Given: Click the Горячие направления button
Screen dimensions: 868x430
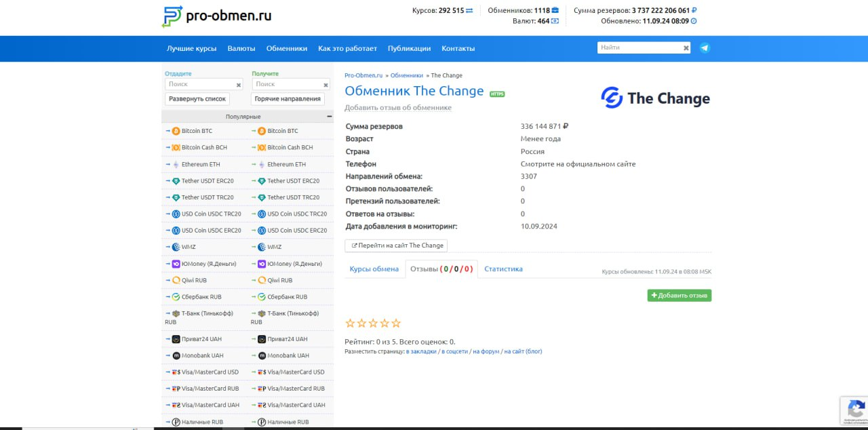Looking at the screenshot, I should click(x=288, y=98).
